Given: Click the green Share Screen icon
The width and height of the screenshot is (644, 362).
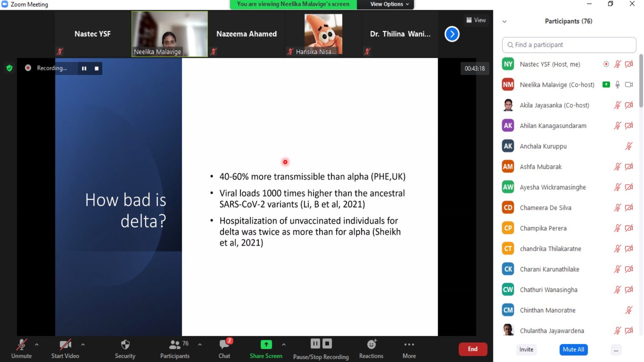Looking at the screenshot, I should pos(266,344).
